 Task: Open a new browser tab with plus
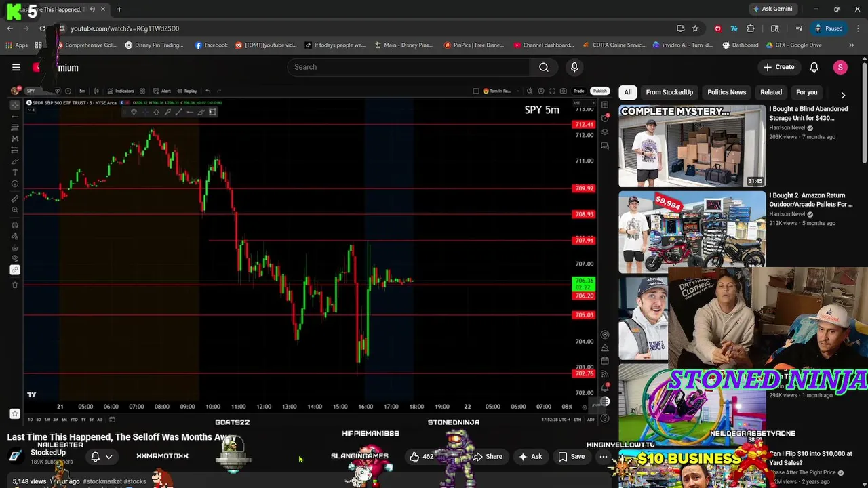tap(119, 9)
